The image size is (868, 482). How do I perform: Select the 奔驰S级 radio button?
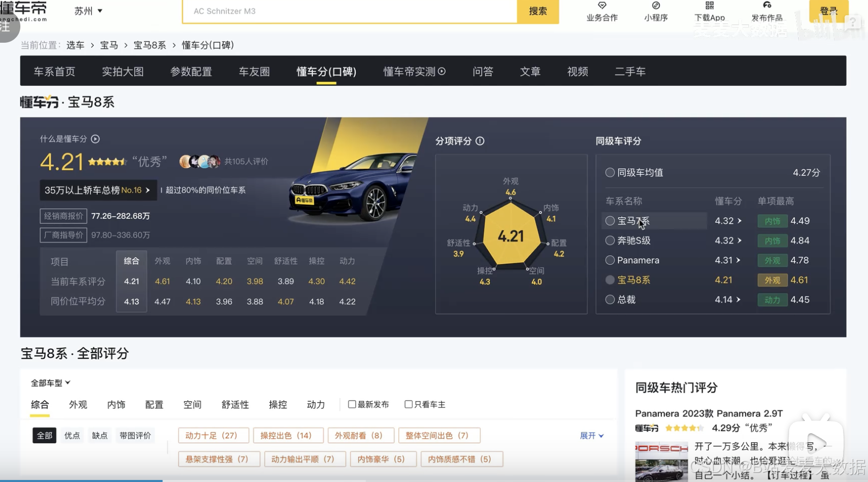click(610, 240)
